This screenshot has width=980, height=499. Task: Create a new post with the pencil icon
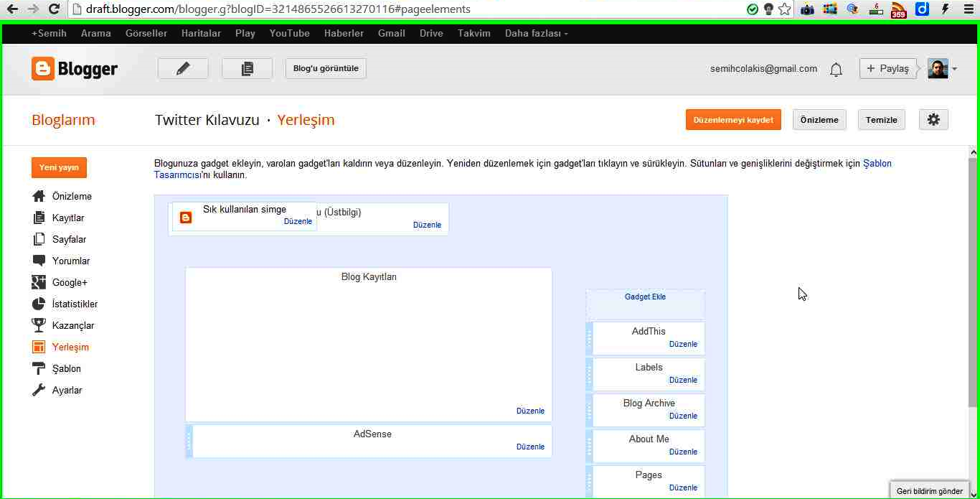183,68
